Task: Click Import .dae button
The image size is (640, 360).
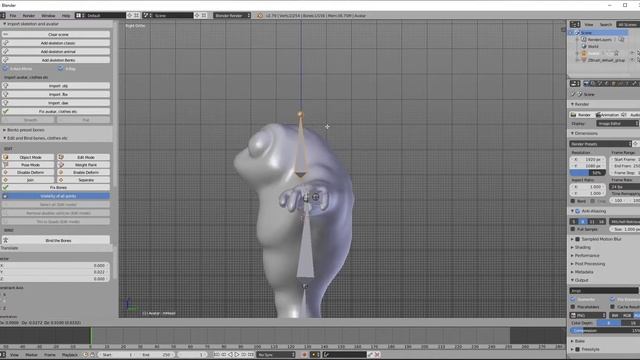Action: [56, 103]
